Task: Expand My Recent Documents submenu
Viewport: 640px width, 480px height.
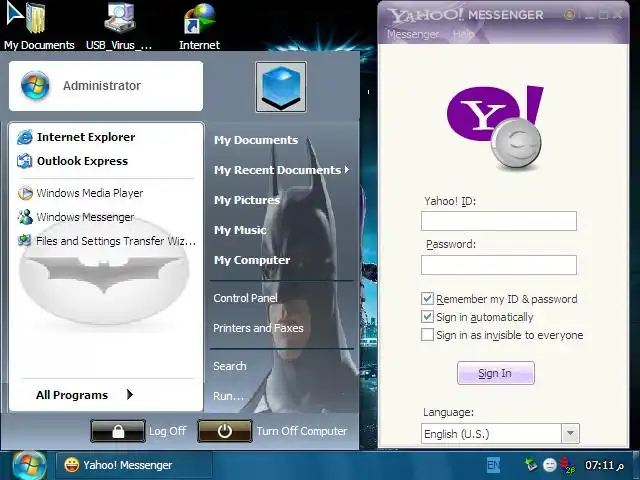Action: 282,170
